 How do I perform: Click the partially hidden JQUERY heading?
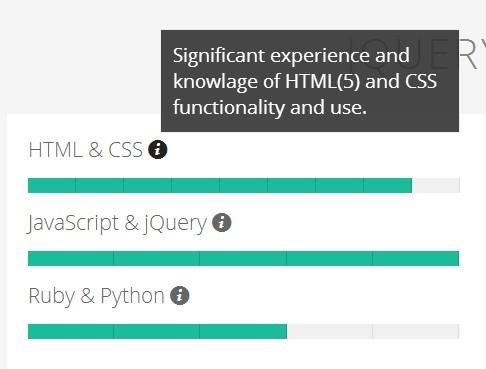tap(416, 55)
